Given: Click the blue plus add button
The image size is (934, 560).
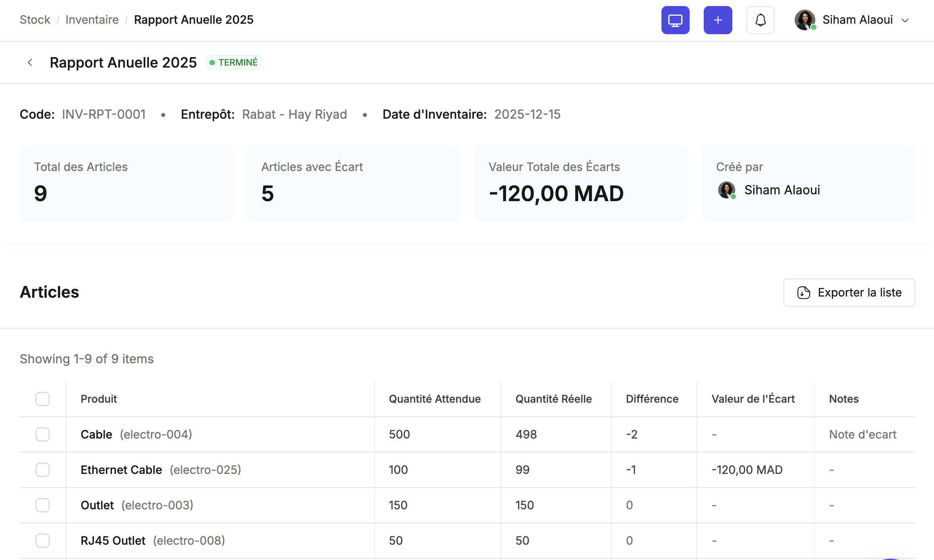Looking at the screenshot, I should point(718,20).
